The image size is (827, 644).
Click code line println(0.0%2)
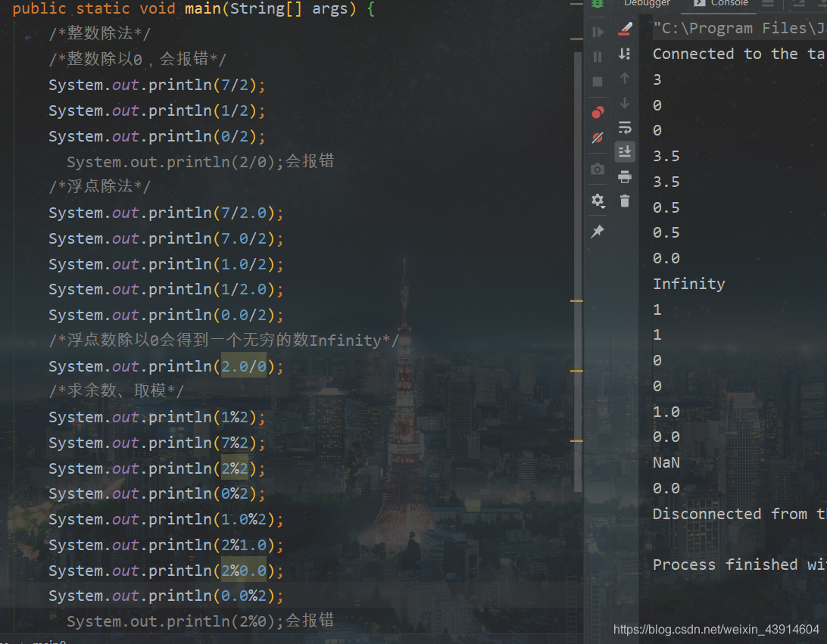click(x=166, y=596)
